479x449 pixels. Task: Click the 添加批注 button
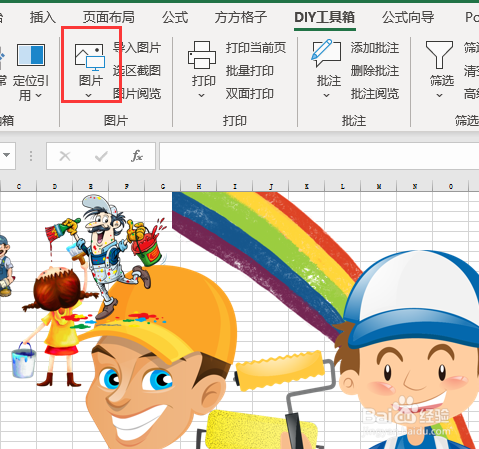[375, 48]
